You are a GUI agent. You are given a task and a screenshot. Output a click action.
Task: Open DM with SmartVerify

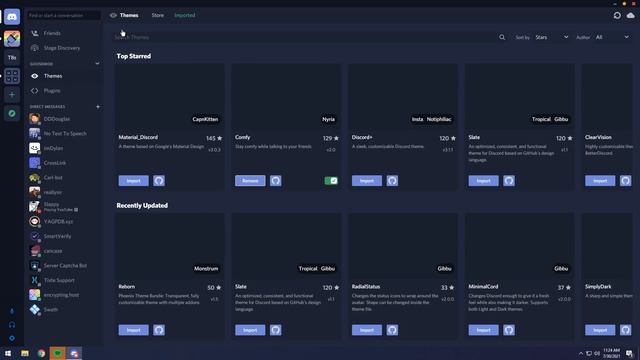[64, 236]
